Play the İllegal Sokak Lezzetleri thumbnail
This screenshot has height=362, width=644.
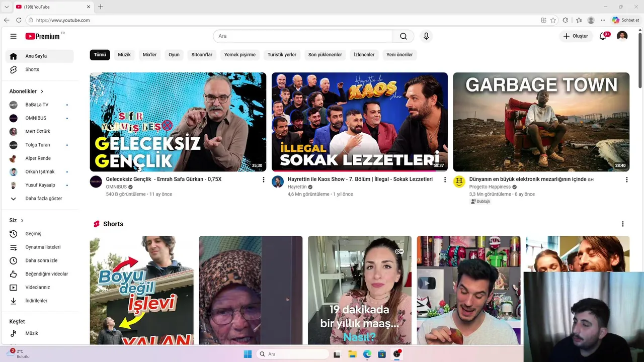click(x=360, y=122)
